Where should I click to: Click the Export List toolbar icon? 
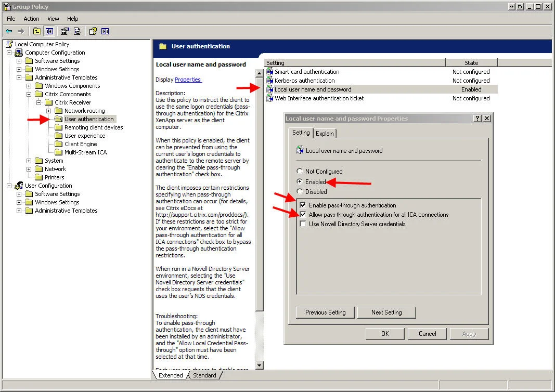coord(77,31)
